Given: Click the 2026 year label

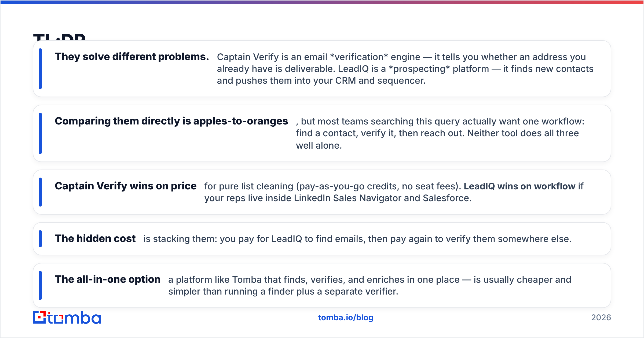Looking at the screenshot, I should click(601, 318).
